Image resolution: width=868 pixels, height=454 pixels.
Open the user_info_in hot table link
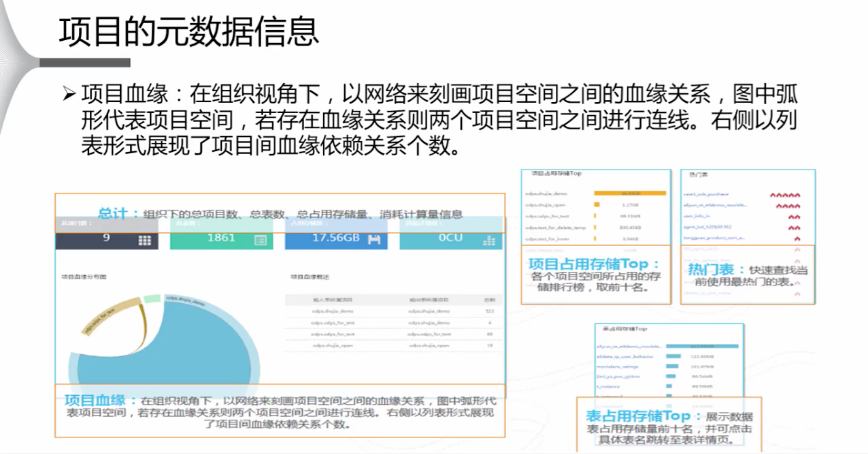pos(697,216)
